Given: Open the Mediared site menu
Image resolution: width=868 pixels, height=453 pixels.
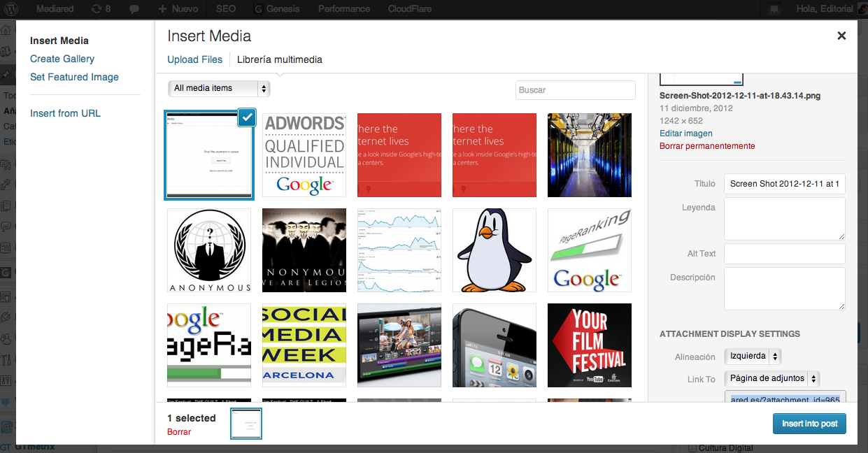Looking at the screenshot, I should coord(54,9).
